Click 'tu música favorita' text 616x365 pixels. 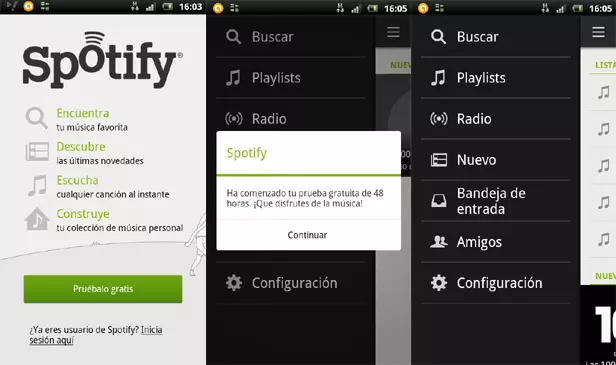[x=92, y=127]
